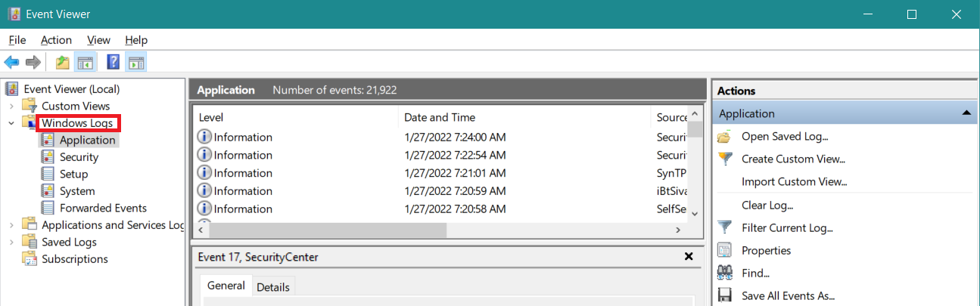Expand the Saved Logs tree node
The image size is (980, 306).
click(12, 242)
